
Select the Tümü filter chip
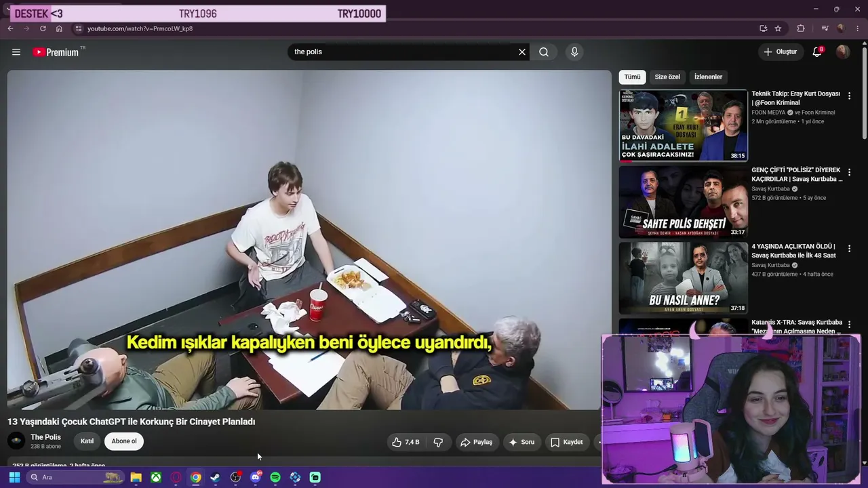632,77
